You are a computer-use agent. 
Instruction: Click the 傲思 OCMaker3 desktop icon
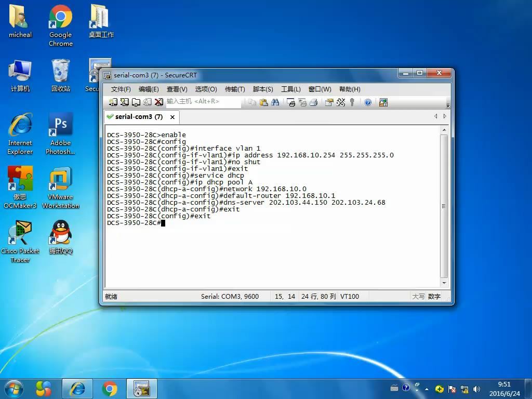(20, 187)
